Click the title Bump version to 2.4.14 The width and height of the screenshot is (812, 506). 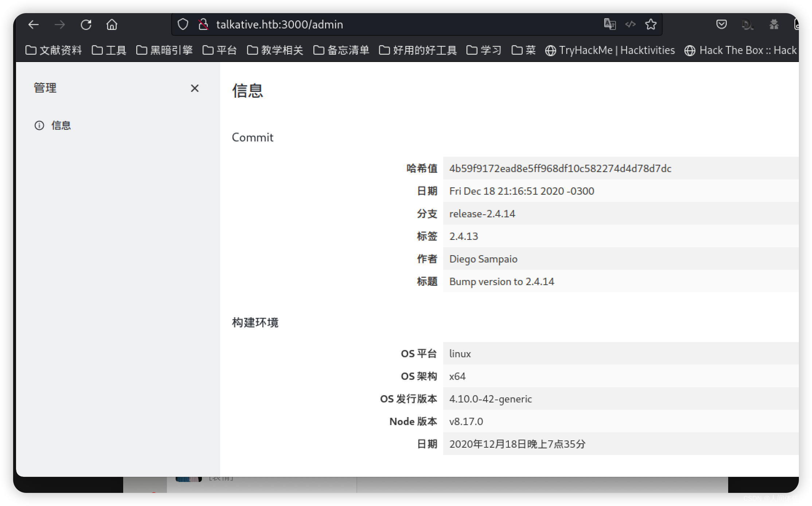click(x=501, y=281)
